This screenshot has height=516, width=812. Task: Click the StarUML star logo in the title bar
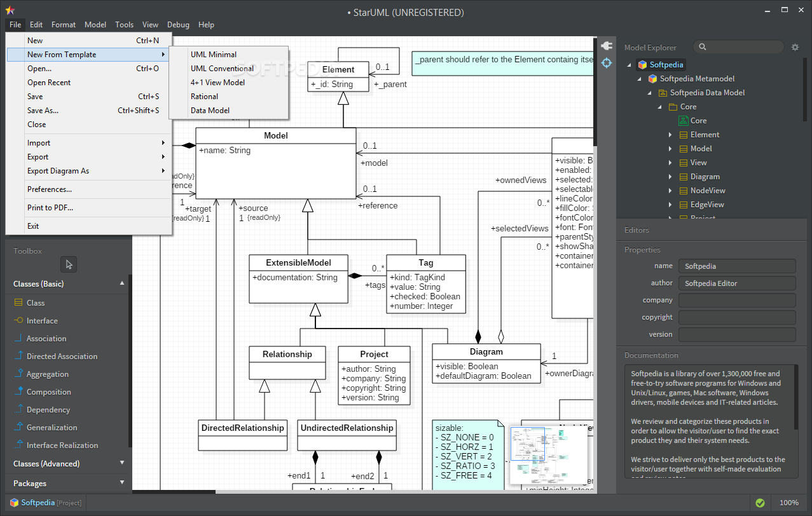pyautogui.click(x=9, y=10)
